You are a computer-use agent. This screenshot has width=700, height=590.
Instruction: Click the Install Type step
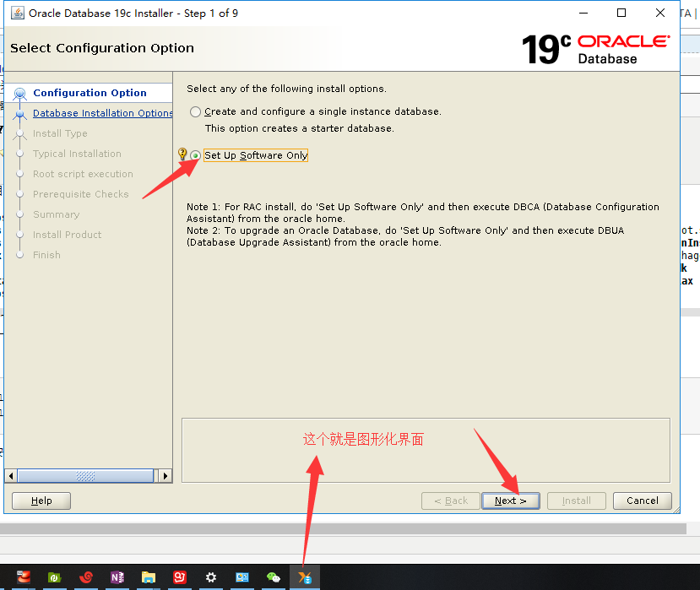click(x=60, y=133)
